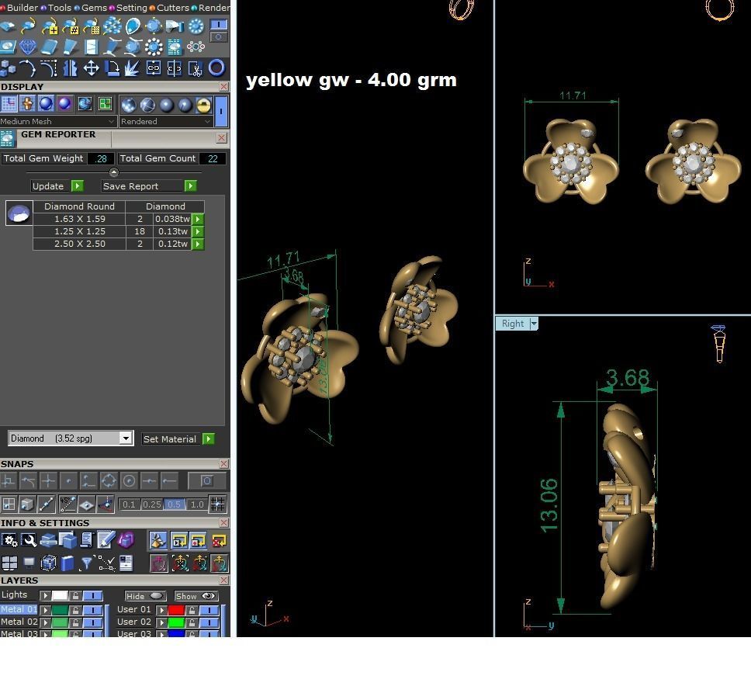
Task: Click the Lights white color swatch
Action: click(60, 595)
